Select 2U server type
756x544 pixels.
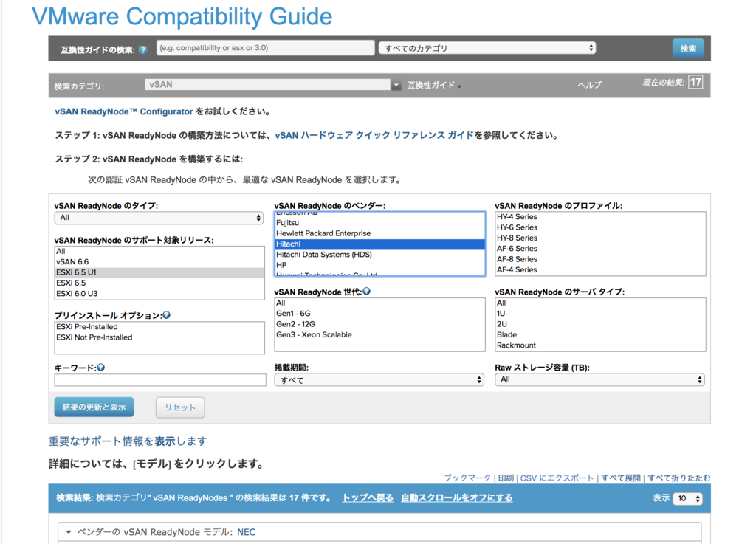[x=600, y=324]
